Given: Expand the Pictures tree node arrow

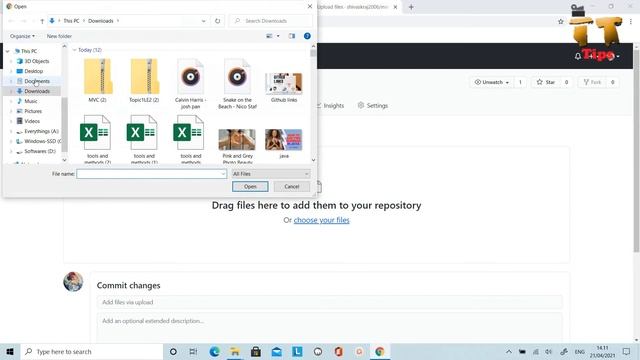Looking at the screenshot, I should pyautogui.click(x=11, y=111).
